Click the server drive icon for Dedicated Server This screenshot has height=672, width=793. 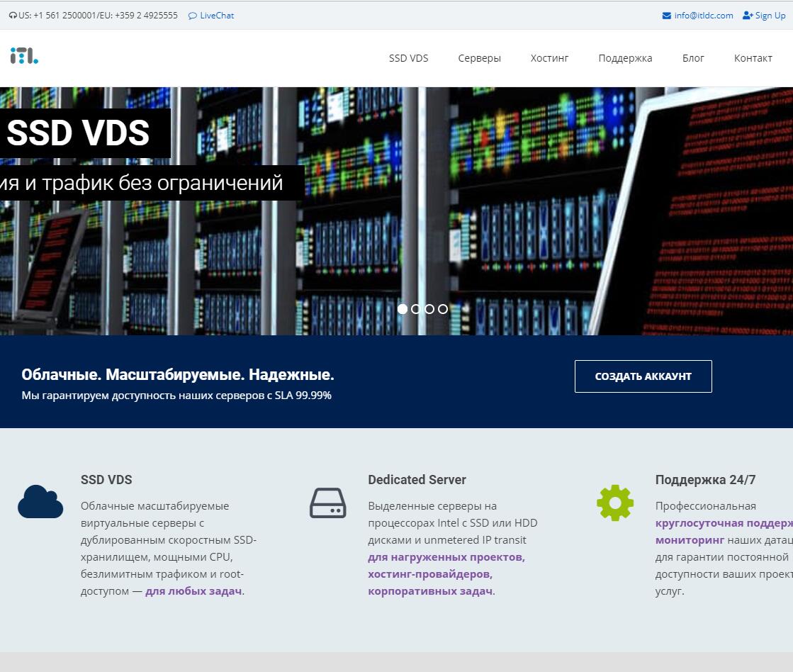pyautogui.click(x=327, y=503)
